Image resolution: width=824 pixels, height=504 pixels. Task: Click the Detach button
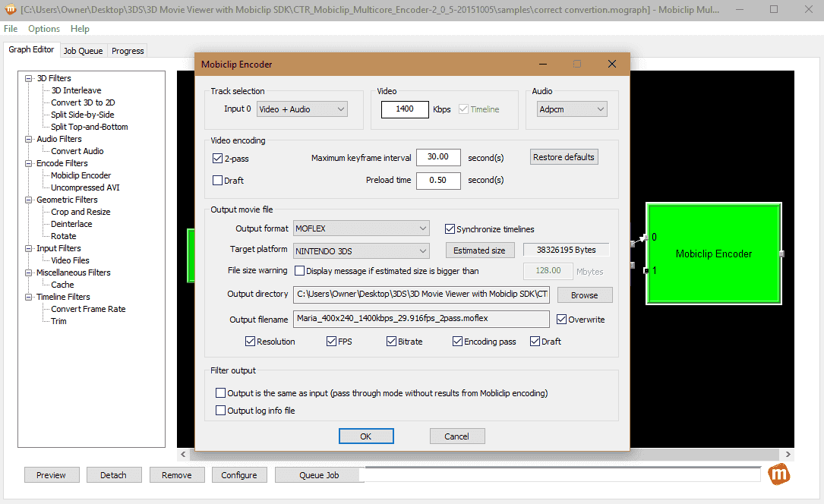113,475
